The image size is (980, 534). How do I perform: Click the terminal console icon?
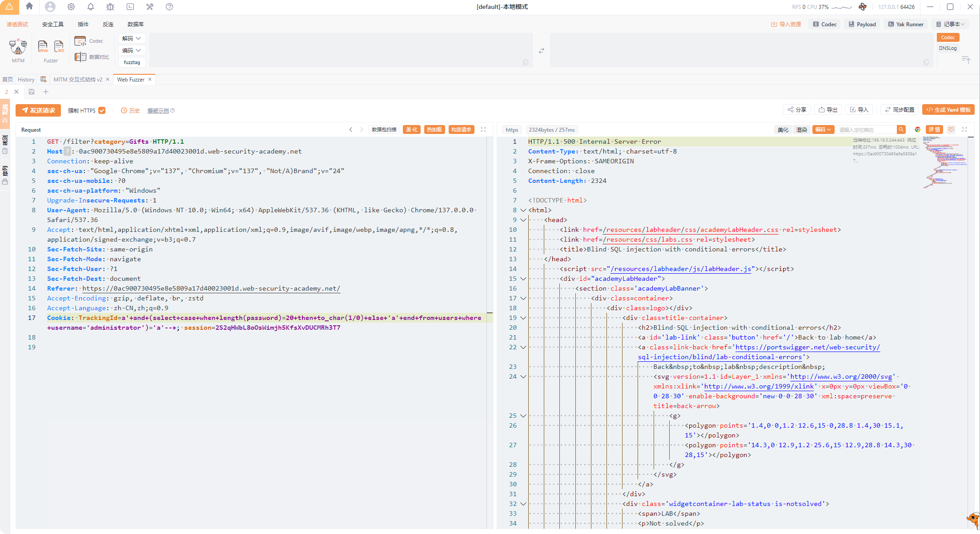pyautogui.click(x=130, y=7)
